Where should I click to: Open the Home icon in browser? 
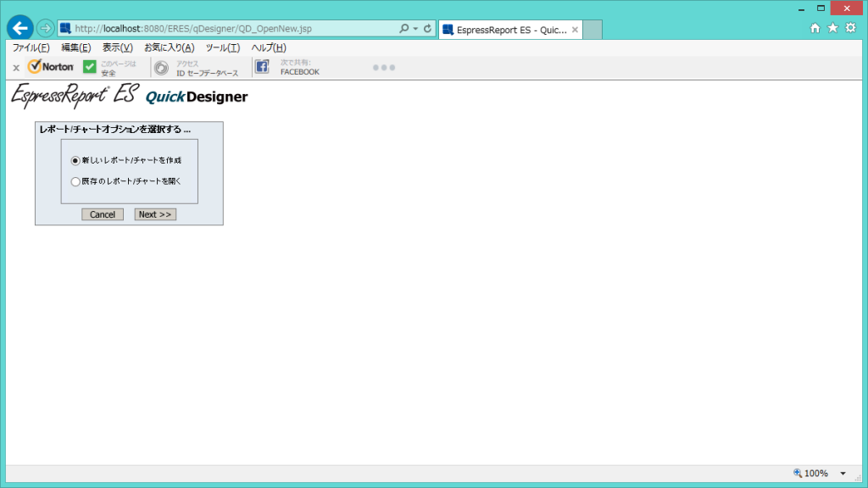click(815, 28)
